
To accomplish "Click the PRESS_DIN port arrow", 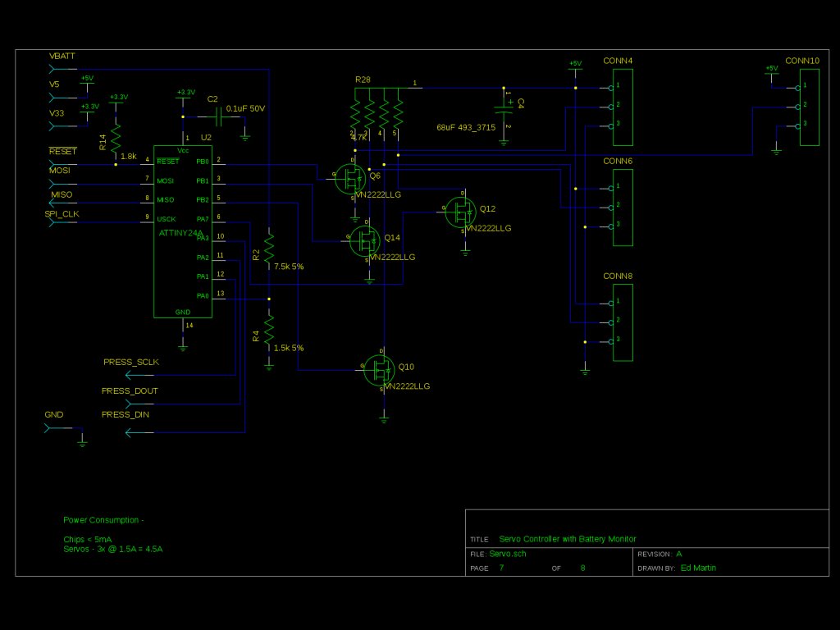I will [x=139, y=432].
